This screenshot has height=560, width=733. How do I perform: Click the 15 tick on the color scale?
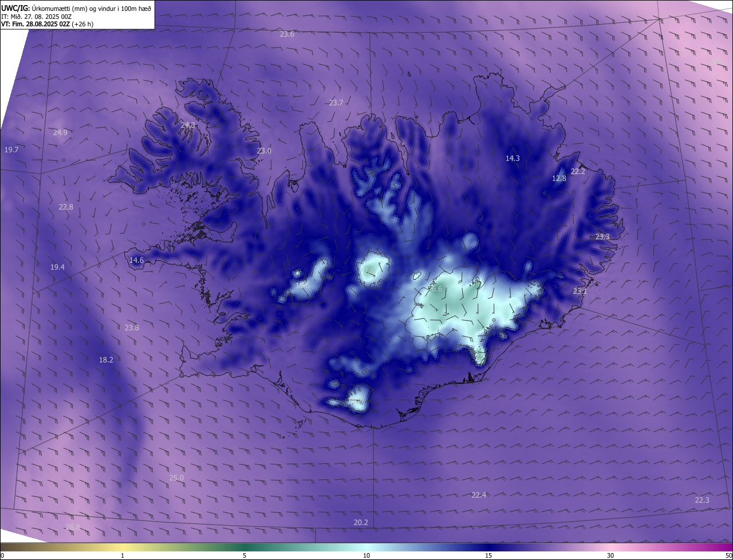(x=488, y=555)
